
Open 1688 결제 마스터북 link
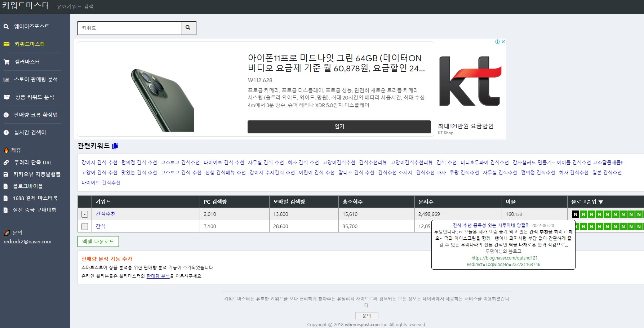pos(35,198)
